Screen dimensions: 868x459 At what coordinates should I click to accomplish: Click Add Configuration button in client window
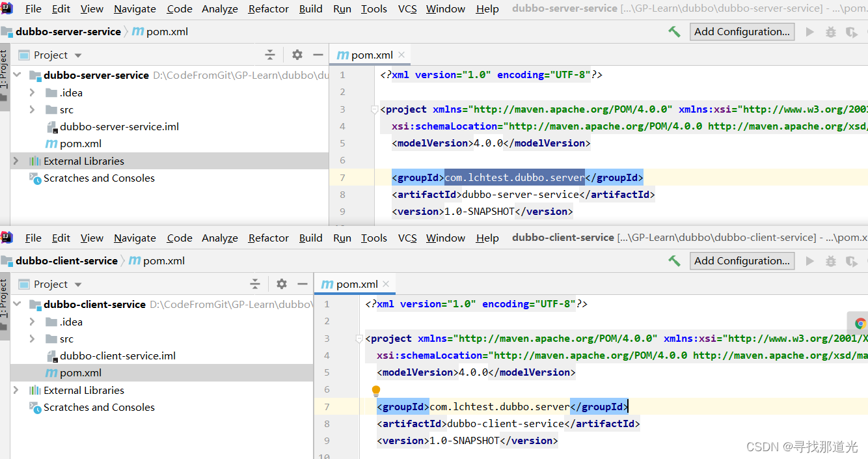742,260
